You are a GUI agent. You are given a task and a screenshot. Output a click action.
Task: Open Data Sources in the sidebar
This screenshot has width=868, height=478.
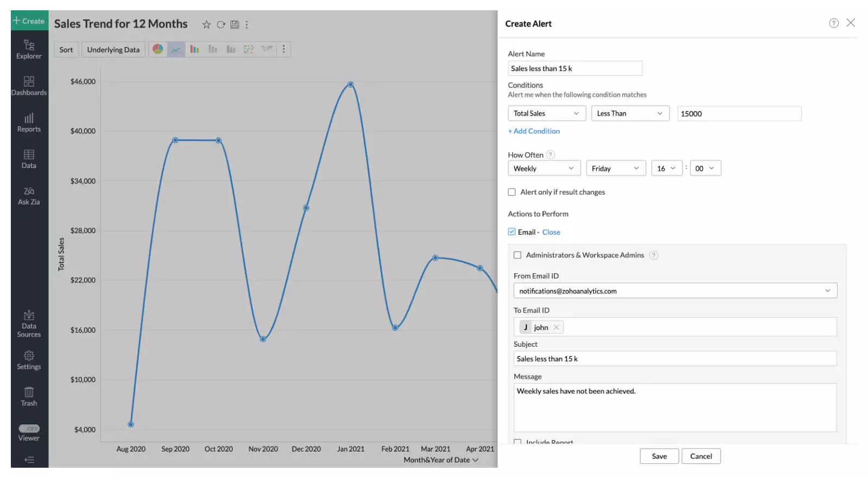click(29, 324)
